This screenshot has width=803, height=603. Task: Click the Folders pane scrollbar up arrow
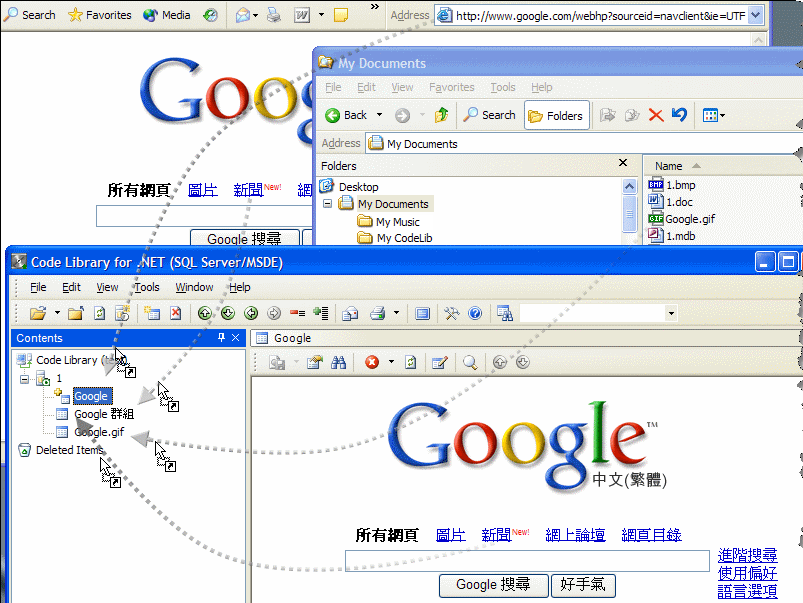point(629,186)
